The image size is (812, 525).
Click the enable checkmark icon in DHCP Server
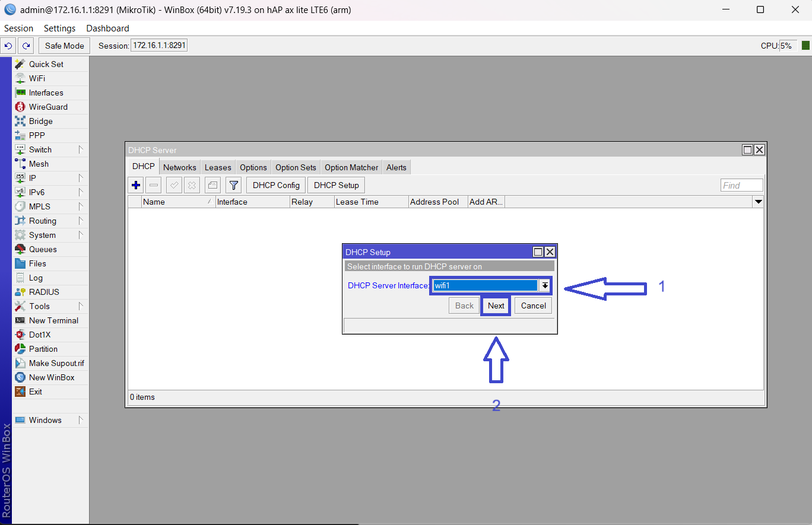tap(174, 185)
